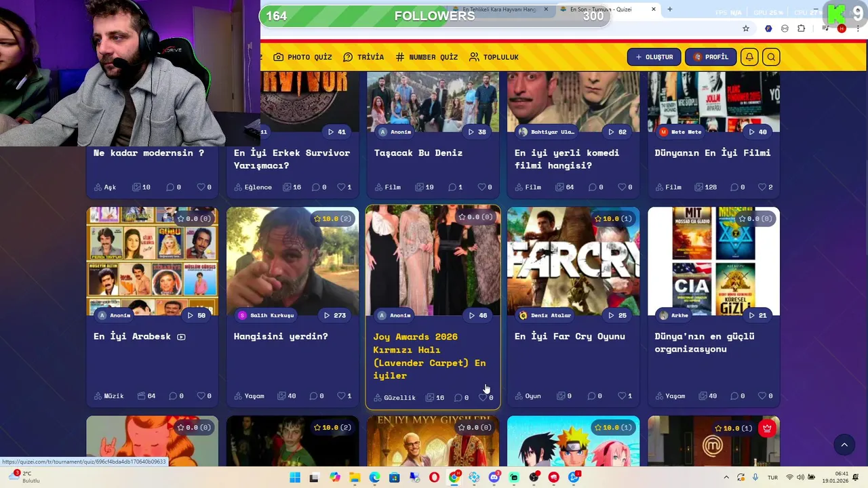Click the volume icon in system tray
Image resolution: width=868 pixels, height=488 pixels.
(x=800, y=477)
